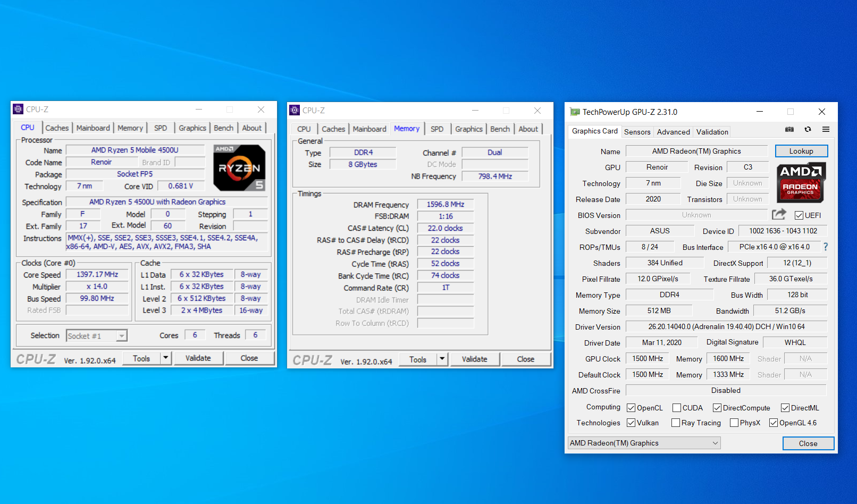
Task: Click the GPU-Z screenshot camera icon
Action: click(789, 129)
